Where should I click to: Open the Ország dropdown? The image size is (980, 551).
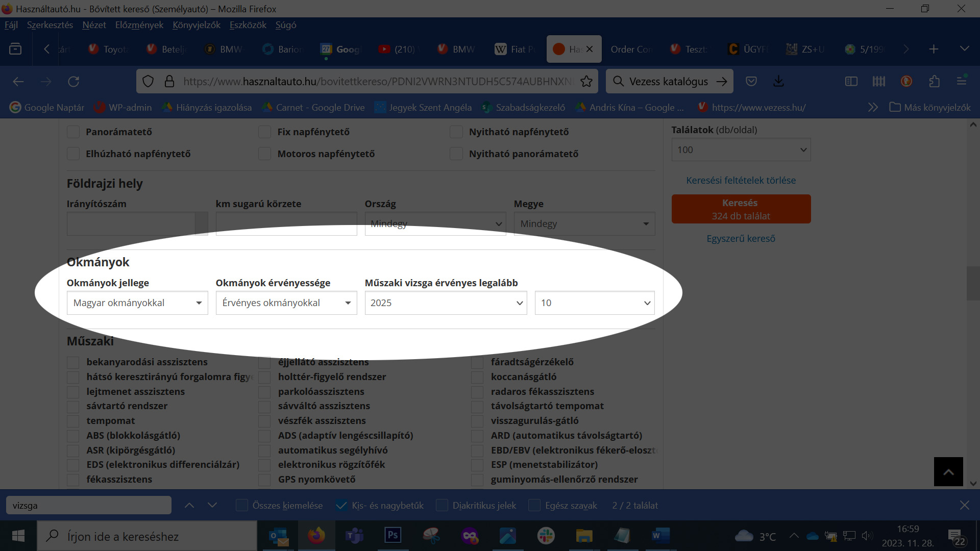pos(435,223)
